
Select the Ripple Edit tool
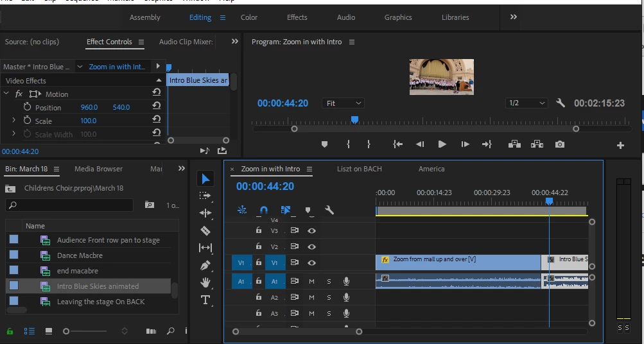[205, 212]
